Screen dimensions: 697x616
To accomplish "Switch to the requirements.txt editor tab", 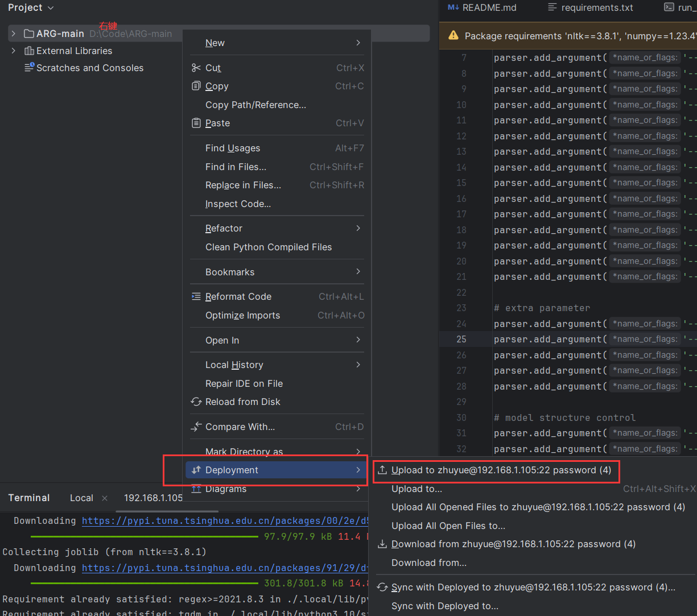I will click(x=591, y=7).
